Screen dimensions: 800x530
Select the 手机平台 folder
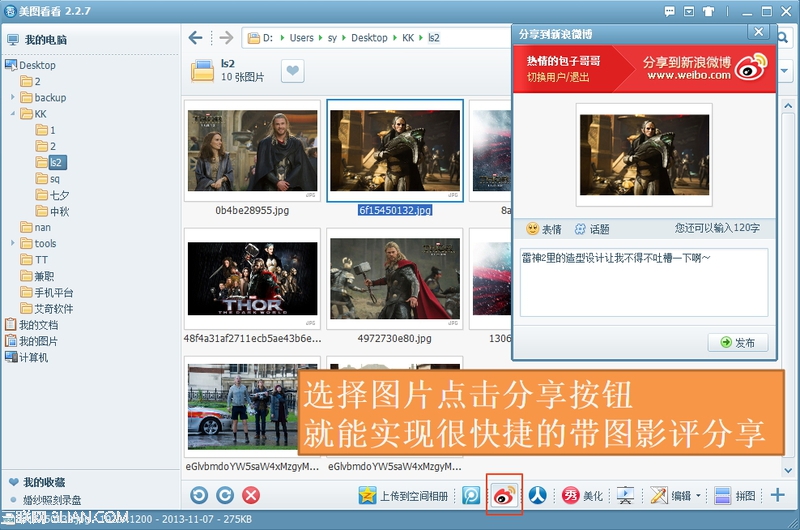click(46, 292)
